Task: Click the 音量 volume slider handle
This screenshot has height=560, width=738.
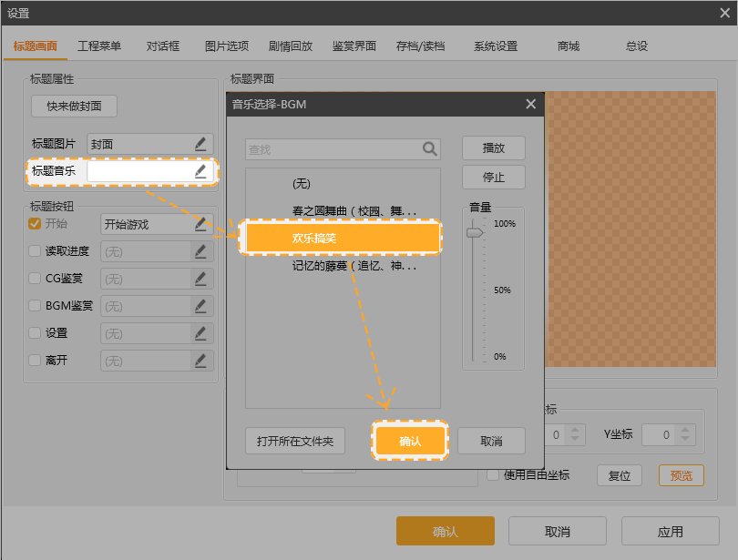Action: pyautogui.click(x=475, y=233)
